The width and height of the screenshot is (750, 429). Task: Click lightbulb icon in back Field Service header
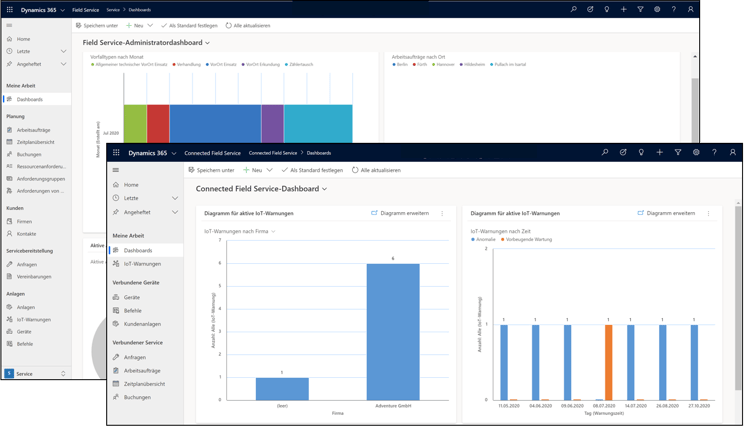click(607, 10)
